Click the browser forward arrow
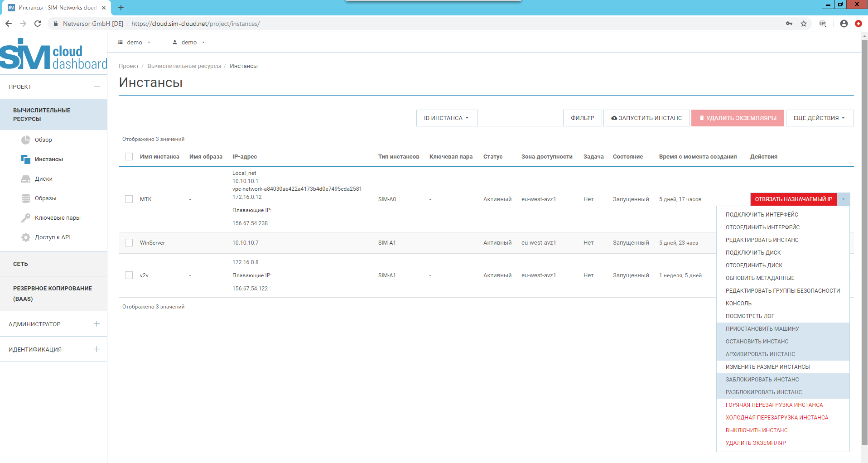Screen dimensions: 868x463 tap(23, 24)
